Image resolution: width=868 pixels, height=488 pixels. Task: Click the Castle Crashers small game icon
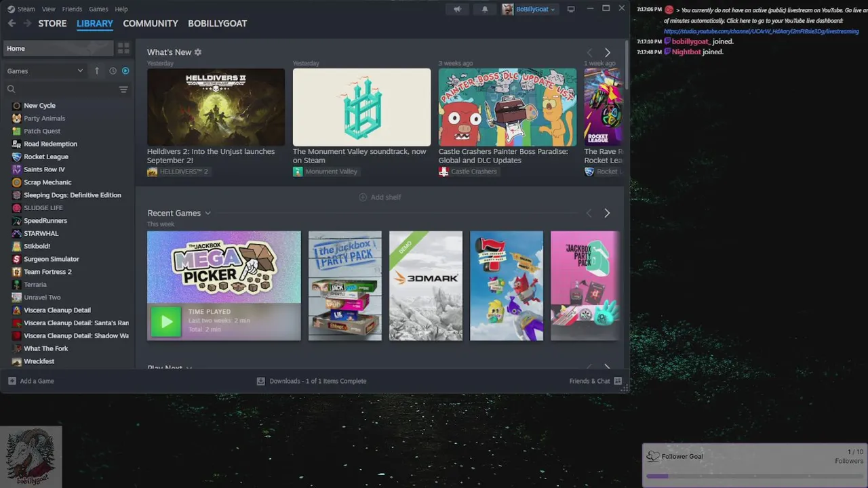(x=443, y=171)
